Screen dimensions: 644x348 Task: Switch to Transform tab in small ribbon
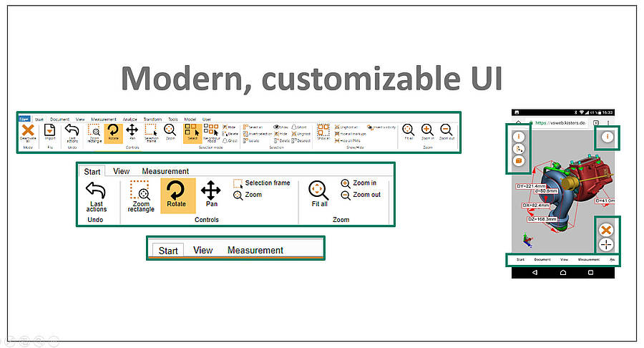(x=152, y=119)
